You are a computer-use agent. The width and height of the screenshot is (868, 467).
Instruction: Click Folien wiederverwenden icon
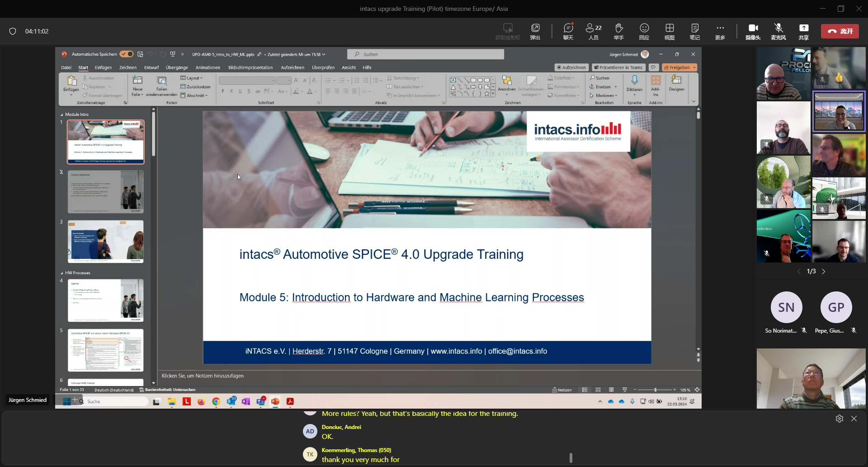tap(162, 81)
